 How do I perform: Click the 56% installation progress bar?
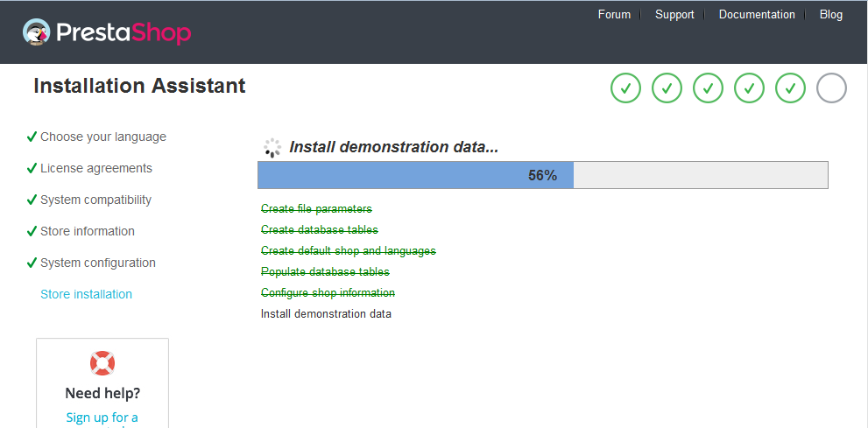click(x=542, y=175)
